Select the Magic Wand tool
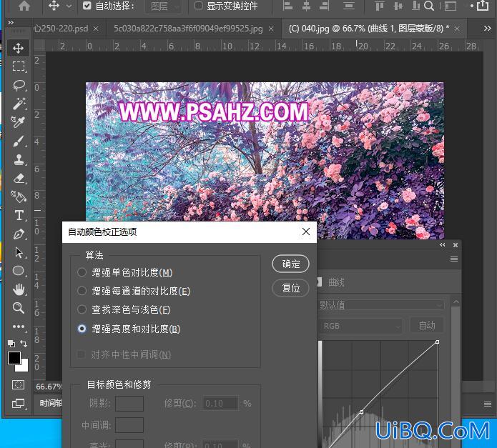497x448 pixels. pos(19,104)
